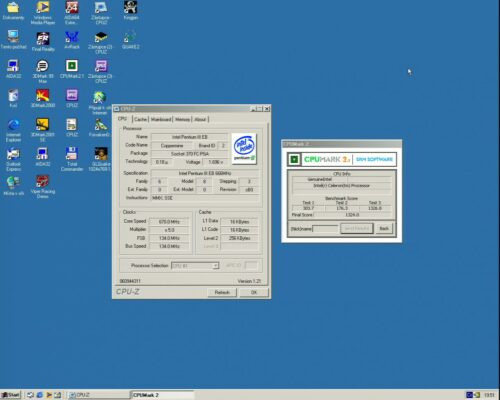Screen dimensions: 500x400
Task: Launch the 3DMark2000 desktop shortcut
Action: 43,99
